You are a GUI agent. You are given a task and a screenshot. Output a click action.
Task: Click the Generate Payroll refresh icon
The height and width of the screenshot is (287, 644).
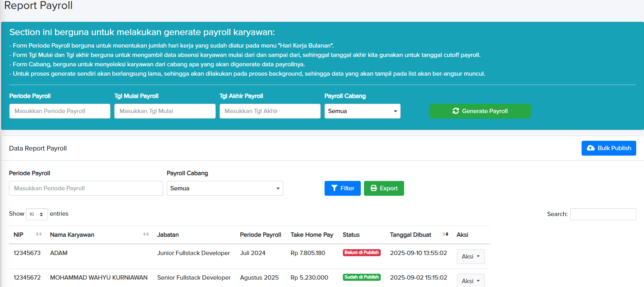[456, 111]
